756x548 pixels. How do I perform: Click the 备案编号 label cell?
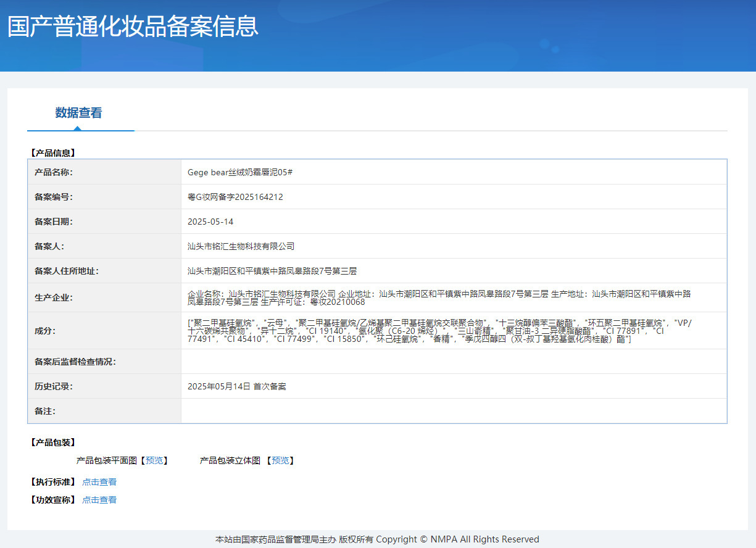(104, 197)
